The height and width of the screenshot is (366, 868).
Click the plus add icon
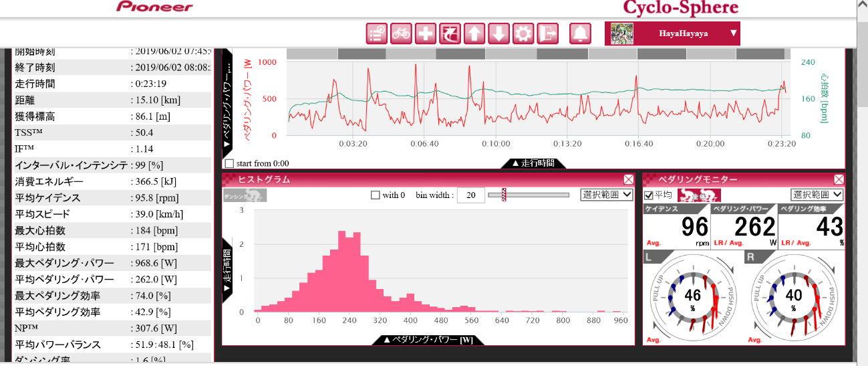425,33
